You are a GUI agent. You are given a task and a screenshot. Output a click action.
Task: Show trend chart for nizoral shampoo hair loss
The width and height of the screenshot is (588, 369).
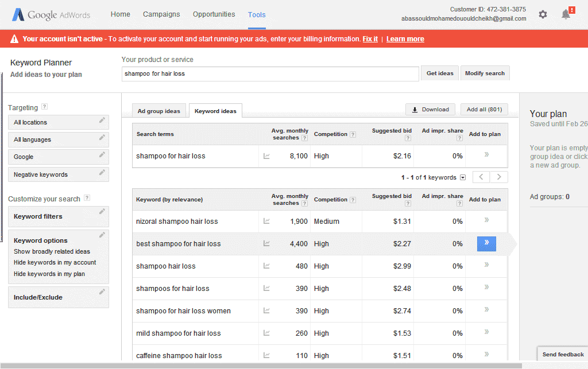[x=266, y=221]
